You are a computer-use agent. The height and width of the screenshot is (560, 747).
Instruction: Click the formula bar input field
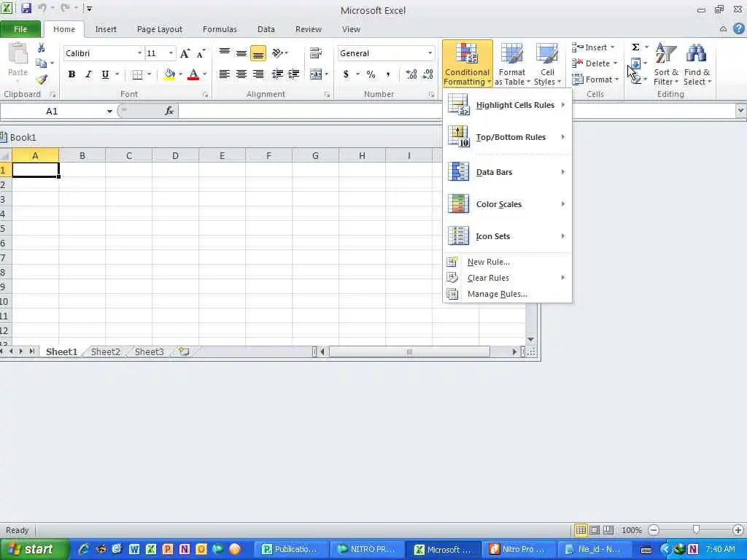tap(457, 111)
